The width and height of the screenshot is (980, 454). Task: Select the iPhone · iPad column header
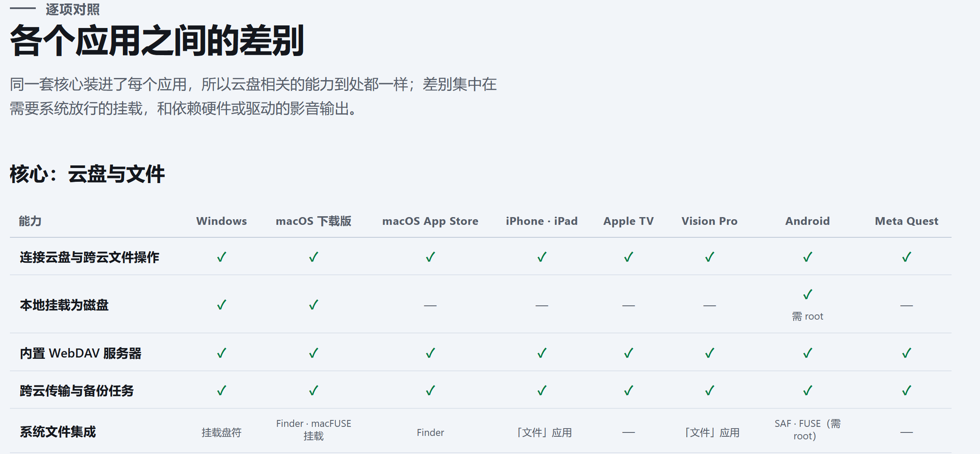[542, 221]
